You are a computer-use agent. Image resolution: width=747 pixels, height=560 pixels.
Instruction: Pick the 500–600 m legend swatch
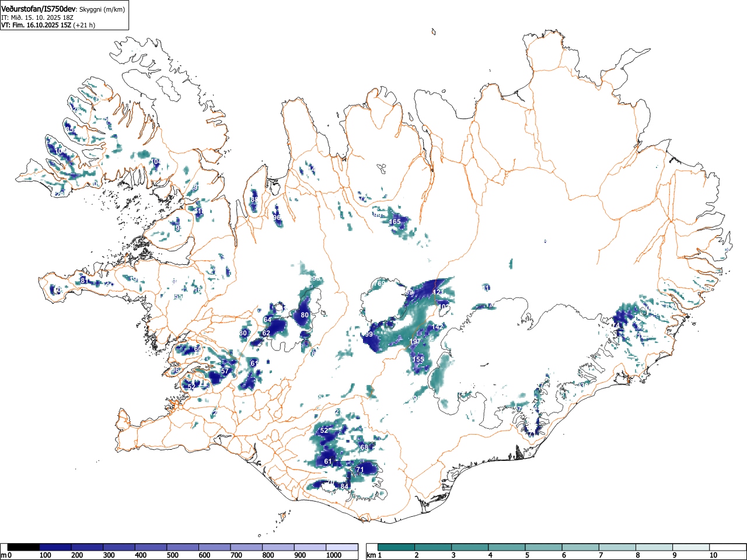183,547
